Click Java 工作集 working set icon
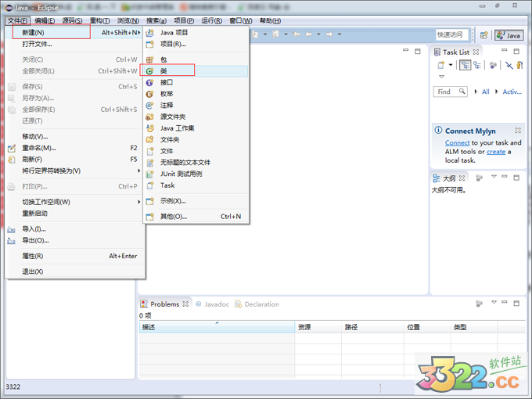The width and height of the screenshot is (532, 399). pos(149,128)
